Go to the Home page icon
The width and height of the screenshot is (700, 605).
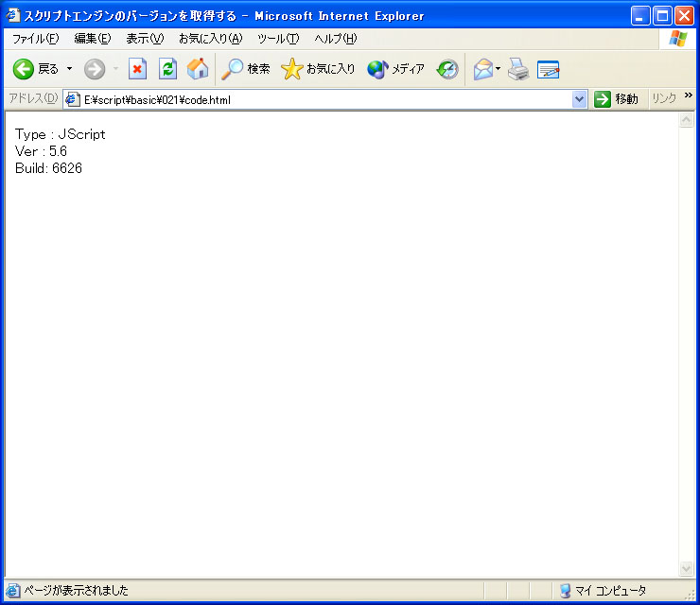[x=198, y=69]
